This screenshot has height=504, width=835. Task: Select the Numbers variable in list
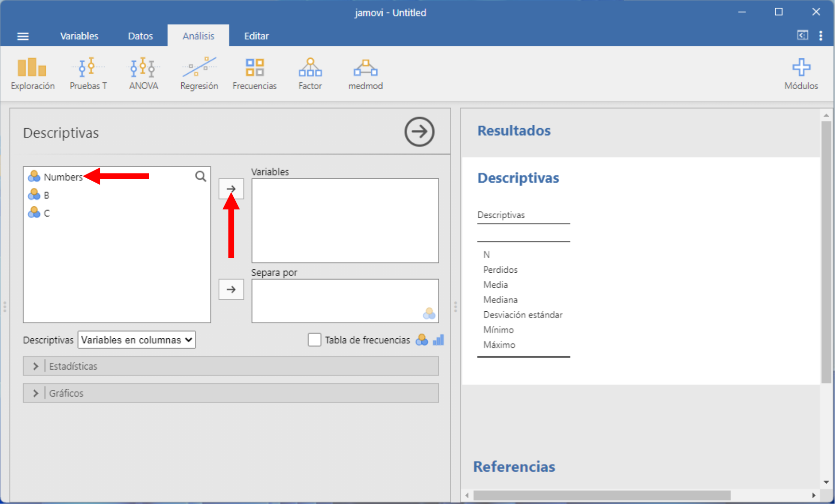pyautogui.click(x=63, y=177)
